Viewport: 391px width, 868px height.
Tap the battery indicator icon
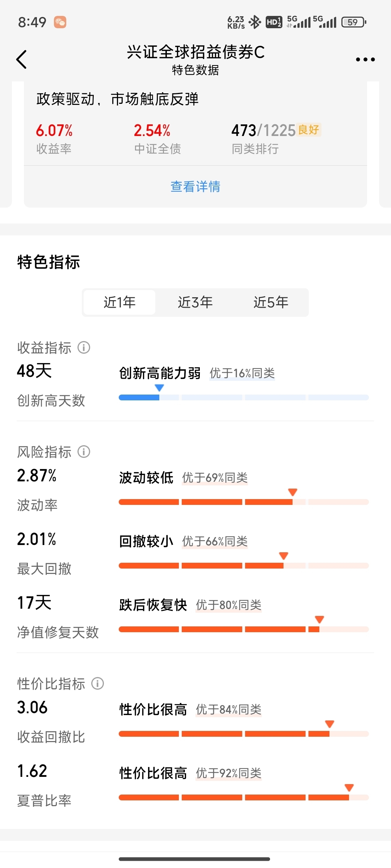click(x=354, y=22)
